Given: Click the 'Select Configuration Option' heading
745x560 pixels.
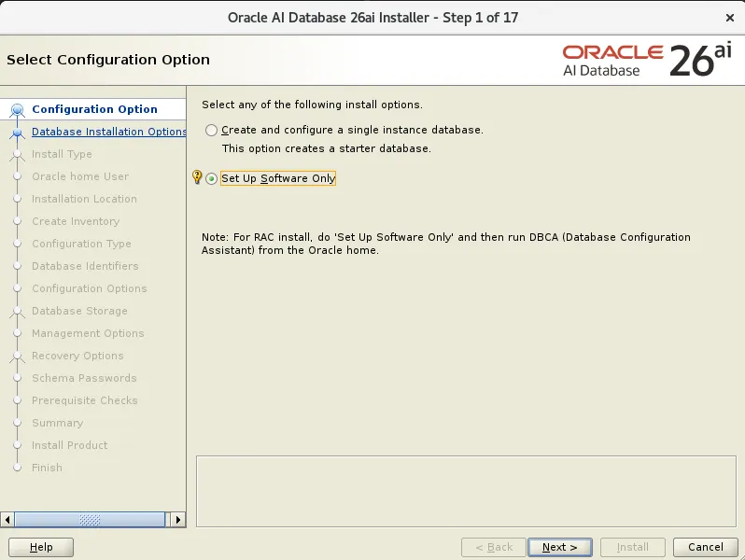Looking at the screenshot, I should [108, 60].
